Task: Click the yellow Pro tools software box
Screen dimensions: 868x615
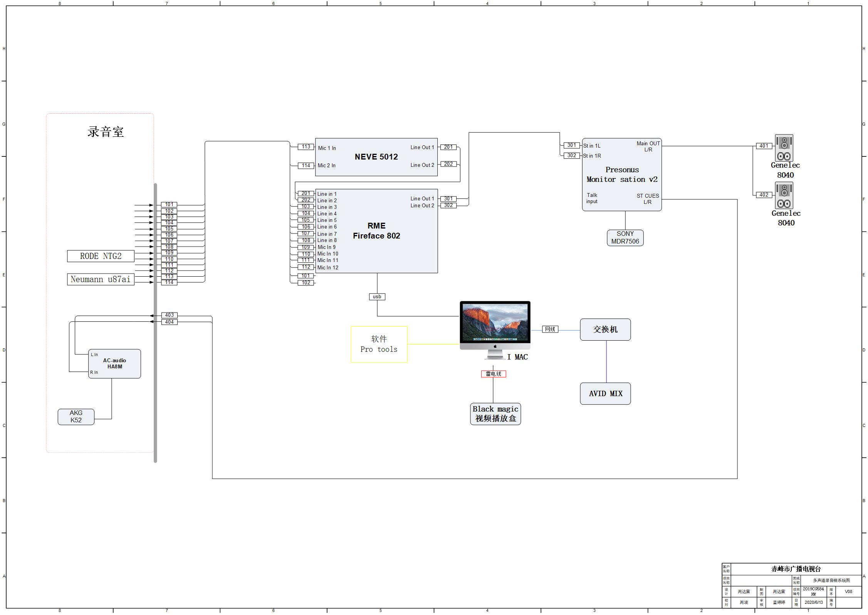Action: coord(379,344)
